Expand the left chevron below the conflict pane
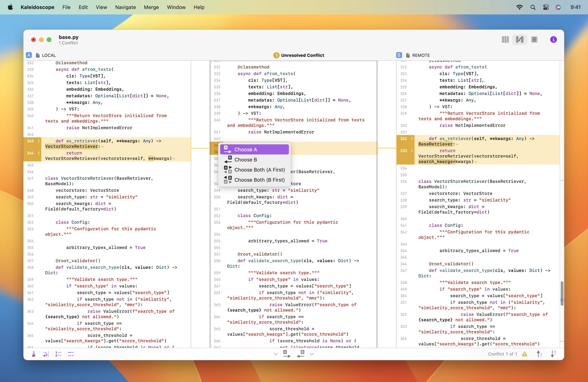The image size is (588, 382). (275, 354)
